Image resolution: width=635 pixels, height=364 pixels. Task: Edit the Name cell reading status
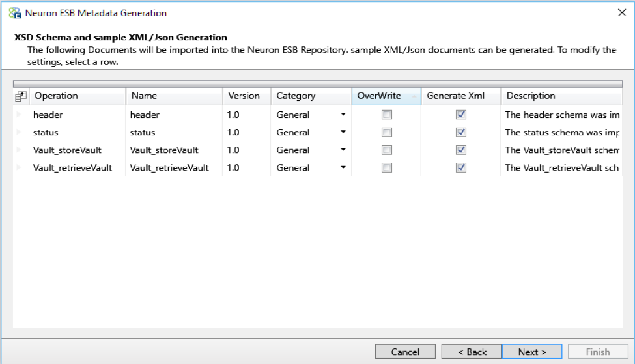174,132
